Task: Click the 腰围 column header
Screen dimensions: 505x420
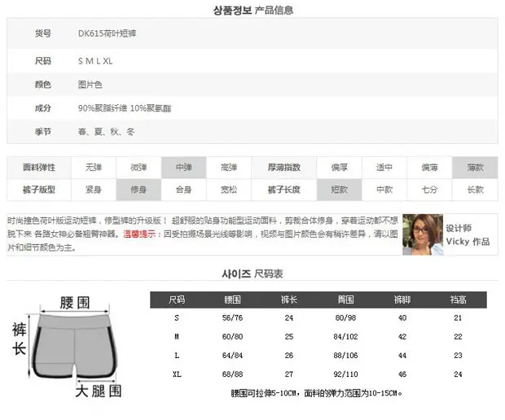Action: point(232,300)
